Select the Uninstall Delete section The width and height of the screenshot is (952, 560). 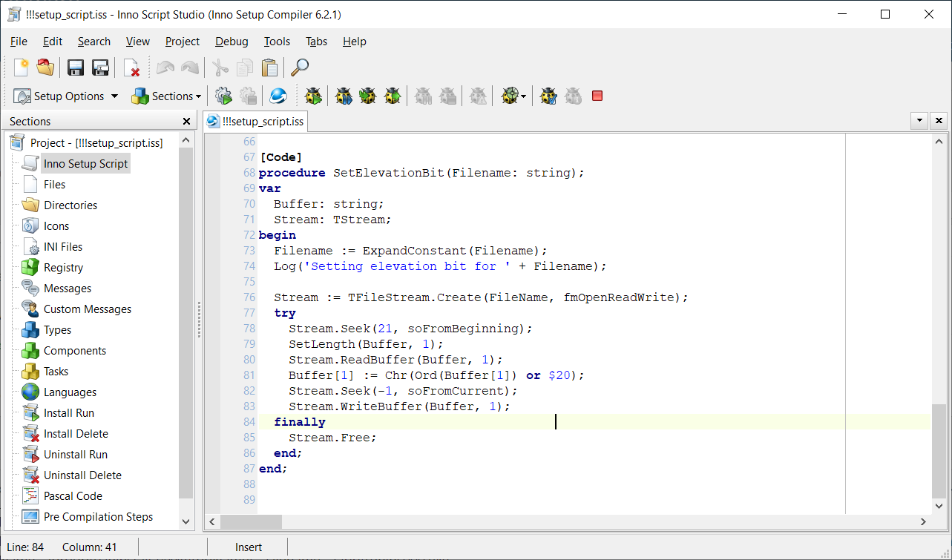82,475
